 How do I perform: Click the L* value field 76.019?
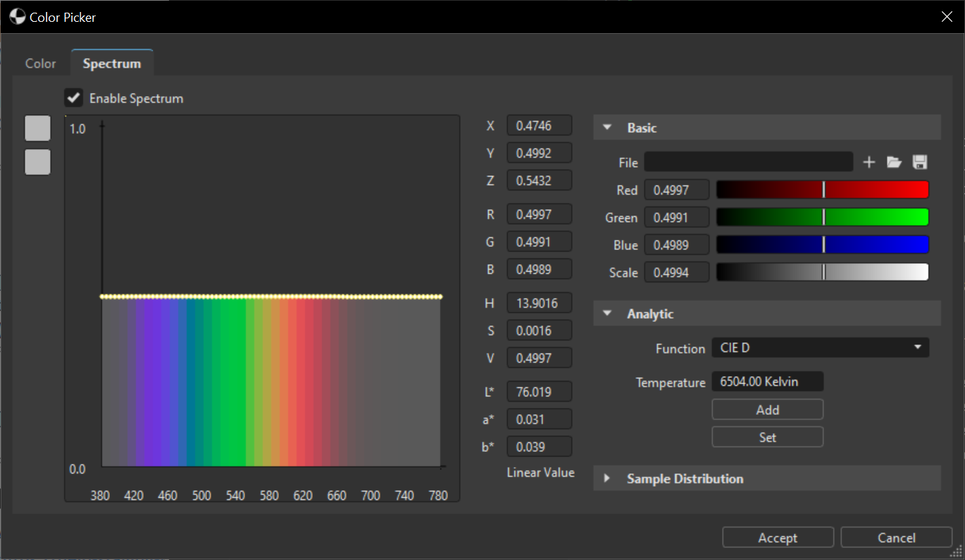[x=540, y=392]
